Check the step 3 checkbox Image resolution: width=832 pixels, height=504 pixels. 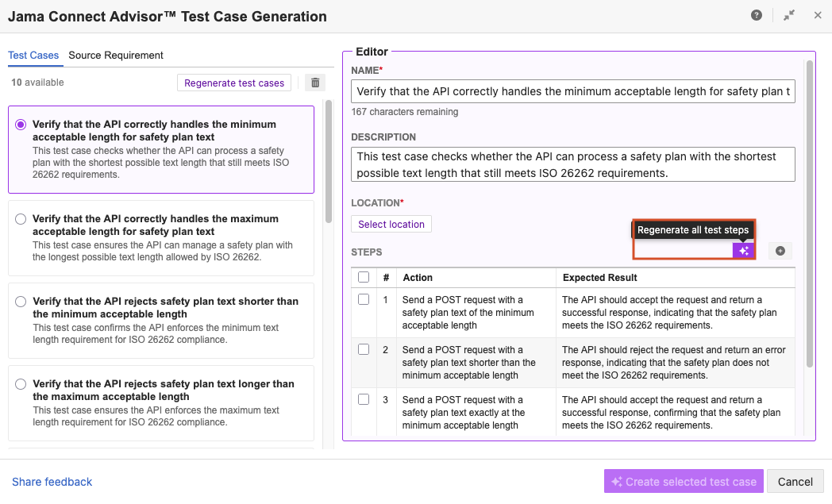point(364,399)
